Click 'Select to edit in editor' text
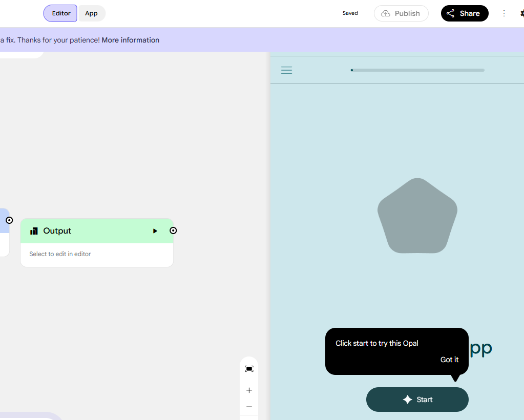 [60, 254]
